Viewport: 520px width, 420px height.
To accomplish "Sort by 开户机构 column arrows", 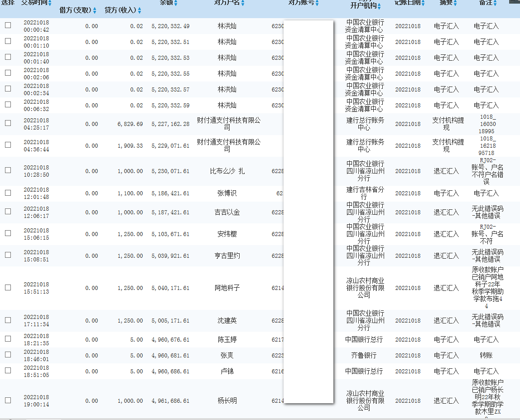I will pos(379,6).
